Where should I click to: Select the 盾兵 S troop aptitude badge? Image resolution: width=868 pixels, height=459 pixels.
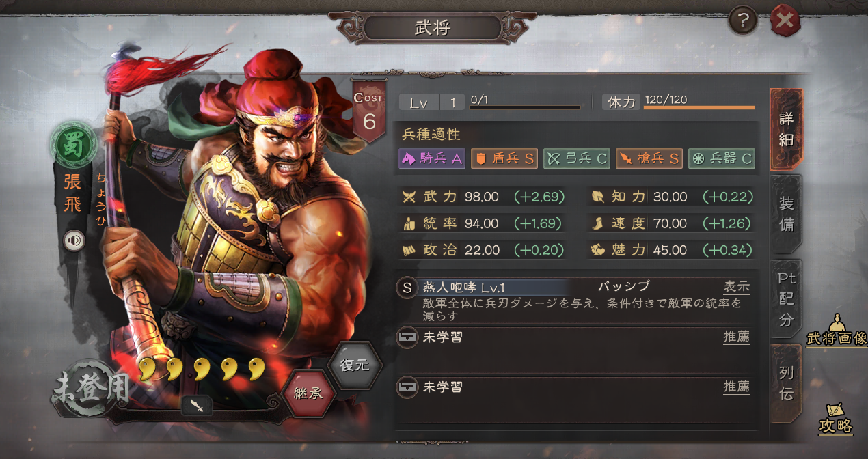(504, 158)
